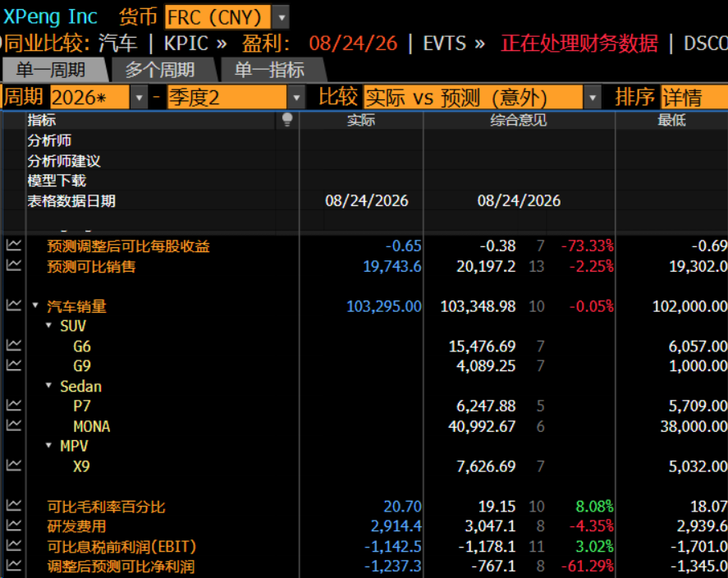Collapse the MPV subgroup

pyautogui.click(x=48, y=445)
